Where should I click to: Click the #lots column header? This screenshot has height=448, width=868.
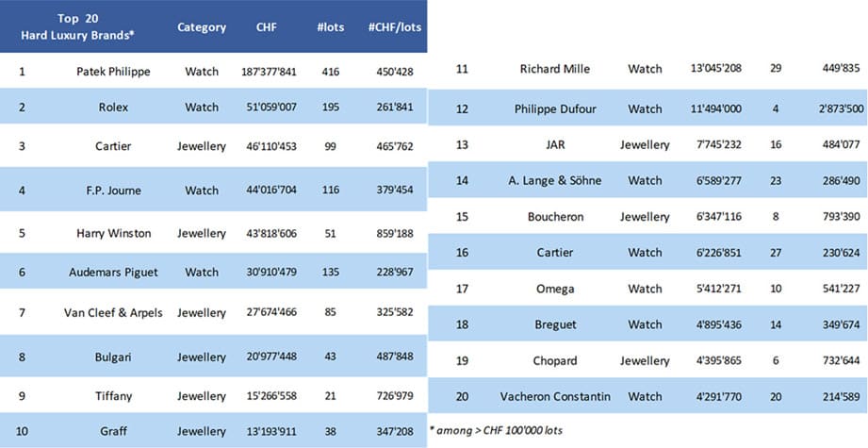pos(330,27)
